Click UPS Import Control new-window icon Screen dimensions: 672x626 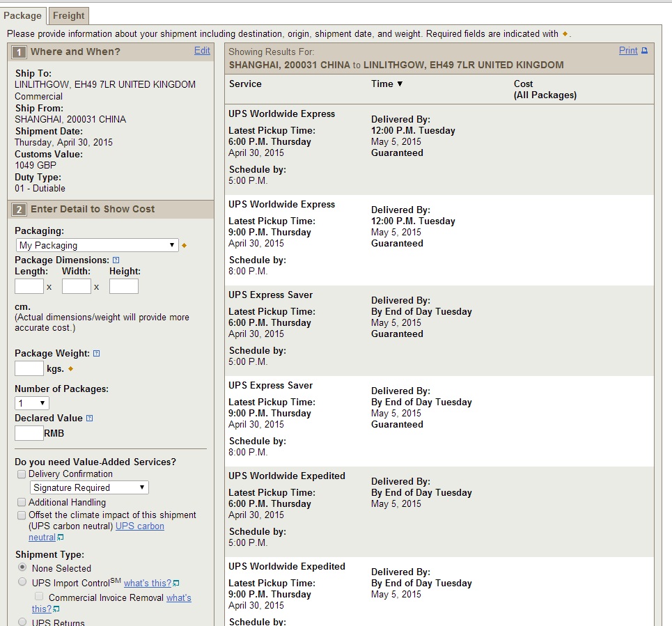pos(176,583)
